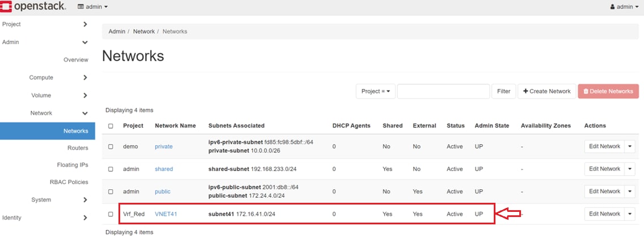Expand the Identity sidebar section
The height and width of the screenshot is (247, 644).
point(45,218)
